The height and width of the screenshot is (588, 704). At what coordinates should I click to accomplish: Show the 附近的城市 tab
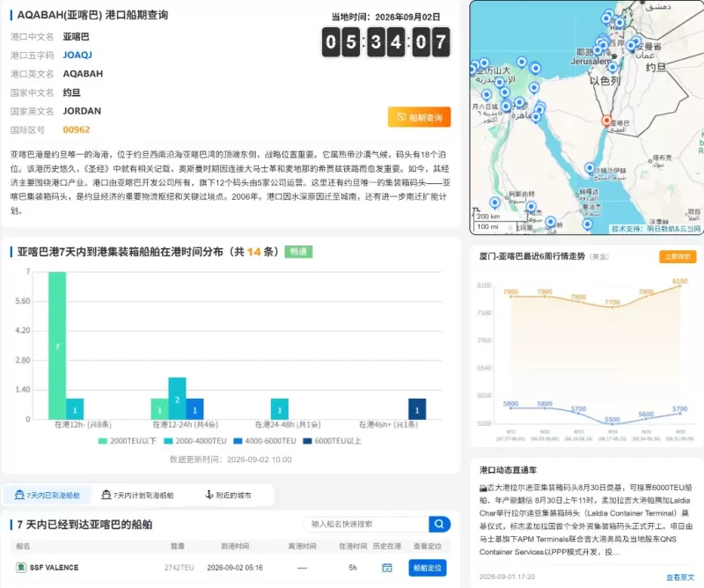click(228, 495)
